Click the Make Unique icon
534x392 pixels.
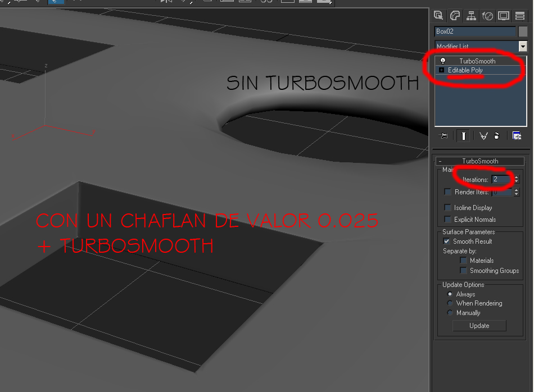pyautogui.click(x=483, y=136)
